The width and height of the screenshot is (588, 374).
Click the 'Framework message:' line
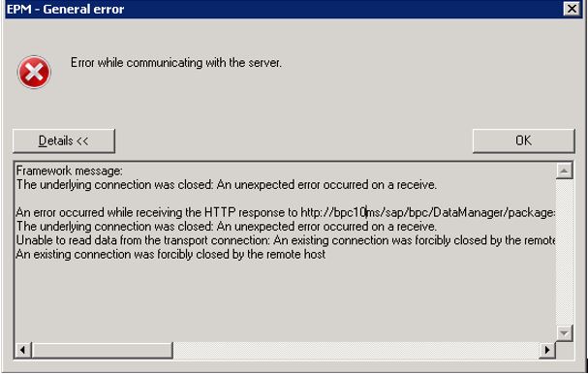click(x=70, y=171)
